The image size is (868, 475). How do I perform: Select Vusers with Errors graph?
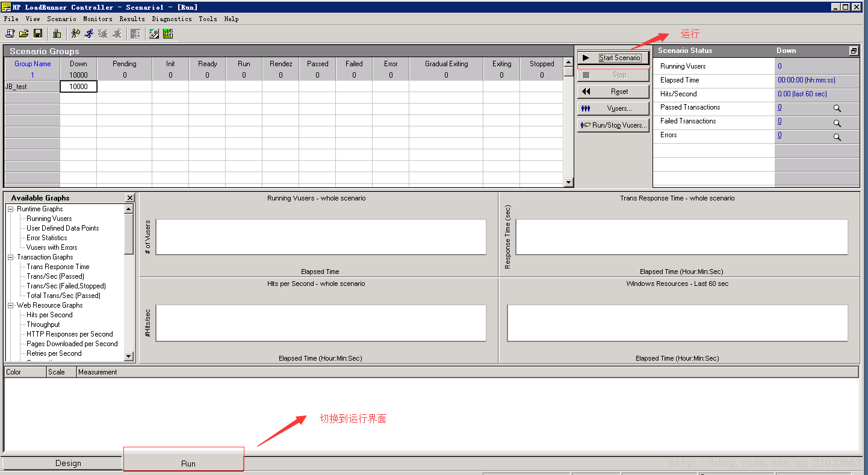coord(52,247)
